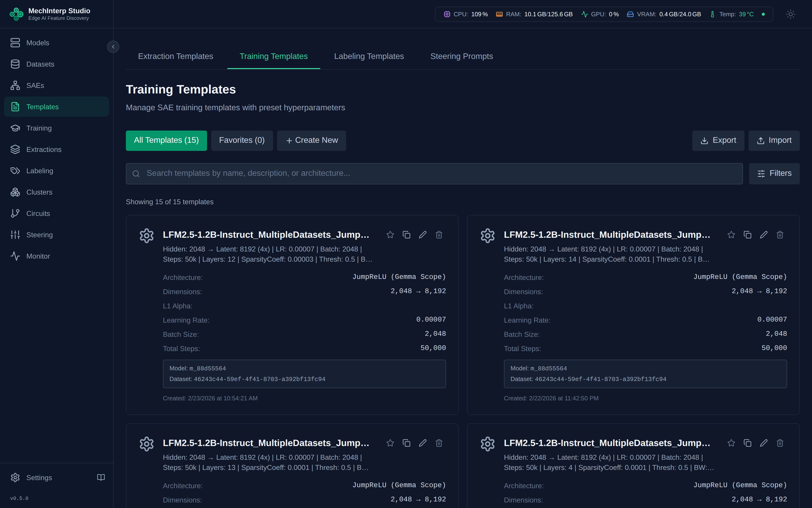Open the Monitor section

click(x=56, y=256)
